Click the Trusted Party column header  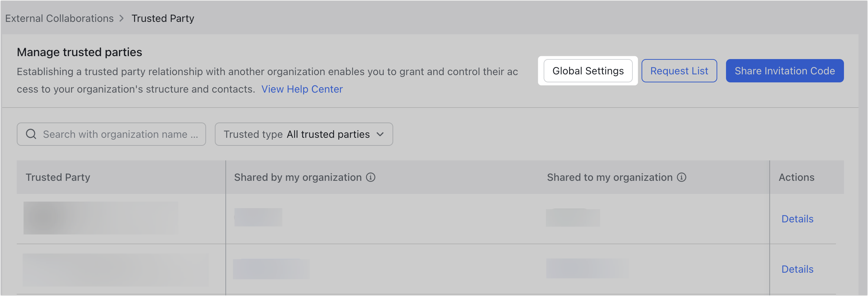pos(58,177)
